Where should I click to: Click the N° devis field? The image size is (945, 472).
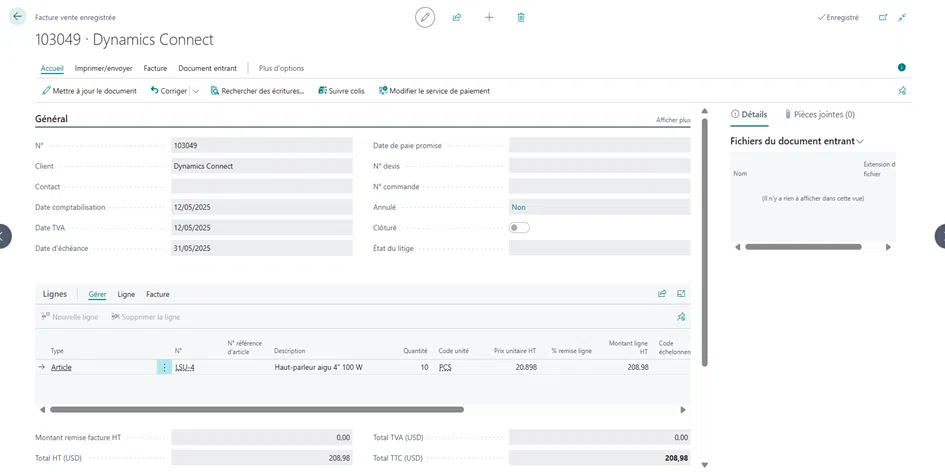(600, 166)
